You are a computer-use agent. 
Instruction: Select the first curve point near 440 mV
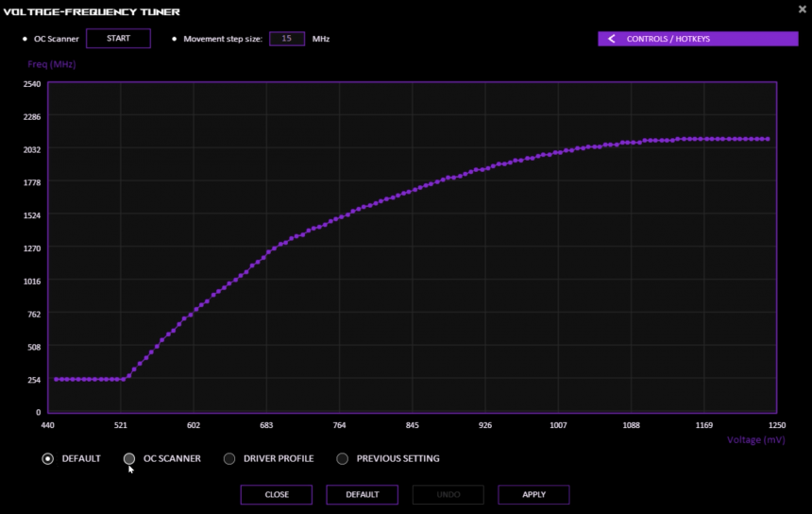56,379
